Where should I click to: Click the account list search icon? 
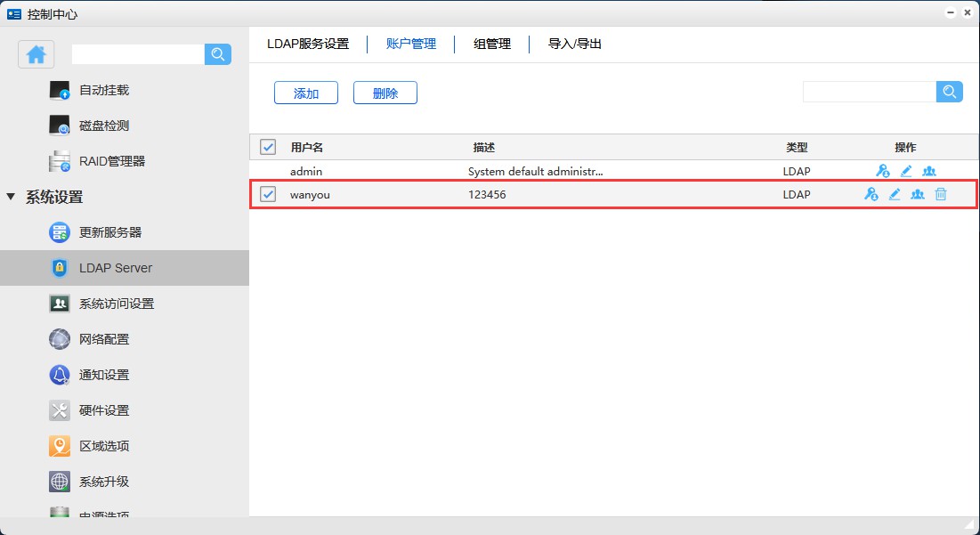click(x=949, y=92)
